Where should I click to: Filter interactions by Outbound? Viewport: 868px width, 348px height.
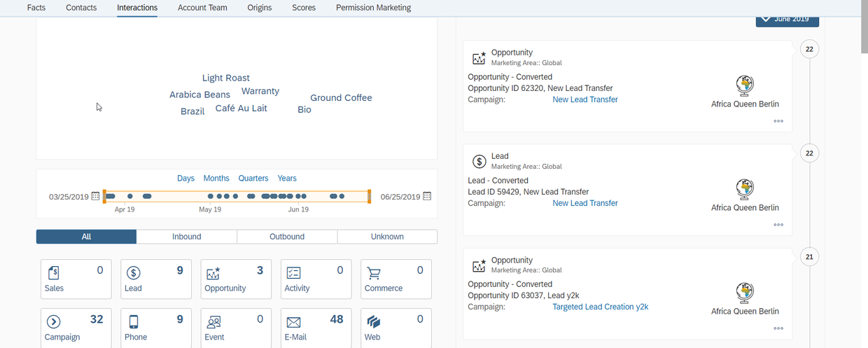point(287,237)
